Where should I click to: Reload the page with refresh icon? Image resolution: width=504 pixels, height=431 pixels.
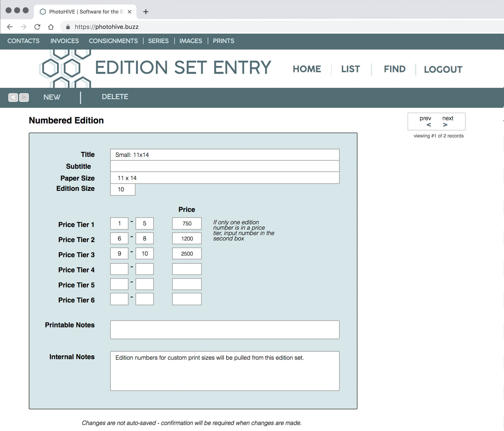click(37, 27)
